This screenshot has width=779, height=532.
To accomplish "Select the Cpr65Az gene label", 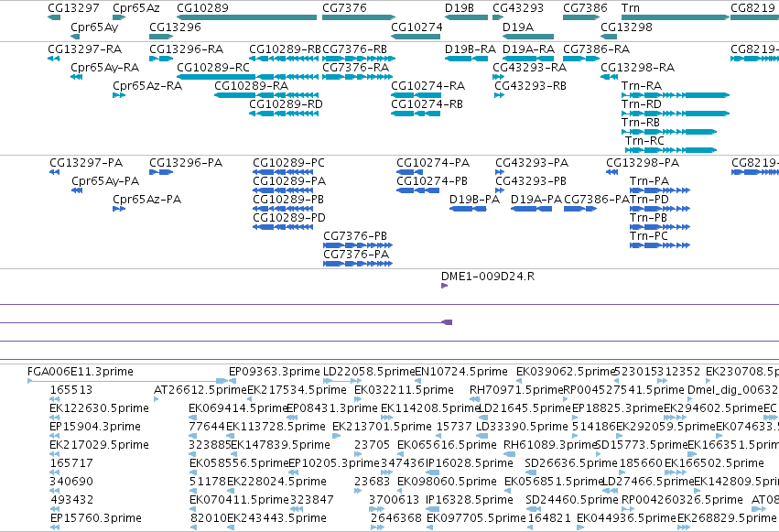I will pos(136,8).
